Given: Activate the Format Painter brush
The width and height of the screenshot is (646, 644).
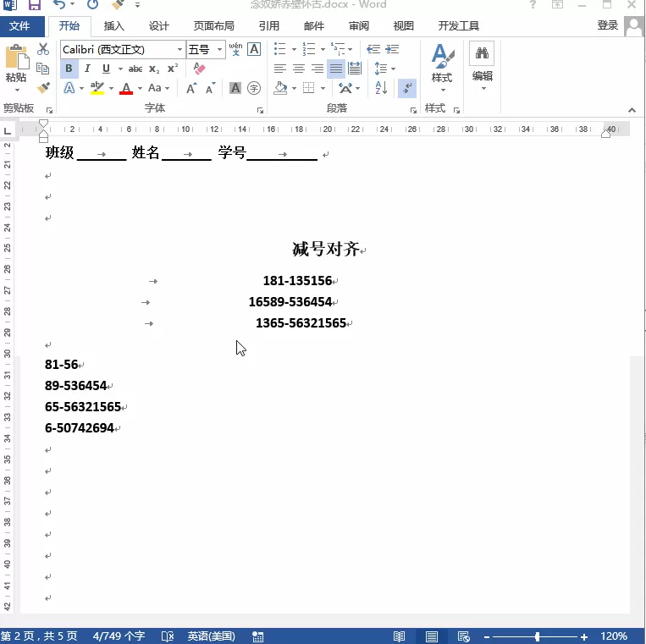Looking at the screenshot, I should coord(43,88).
